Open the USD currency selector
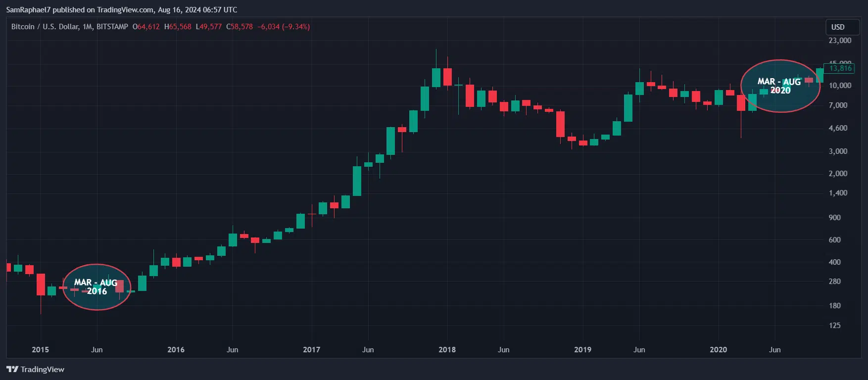868x380 pixels. pos(843,27)
